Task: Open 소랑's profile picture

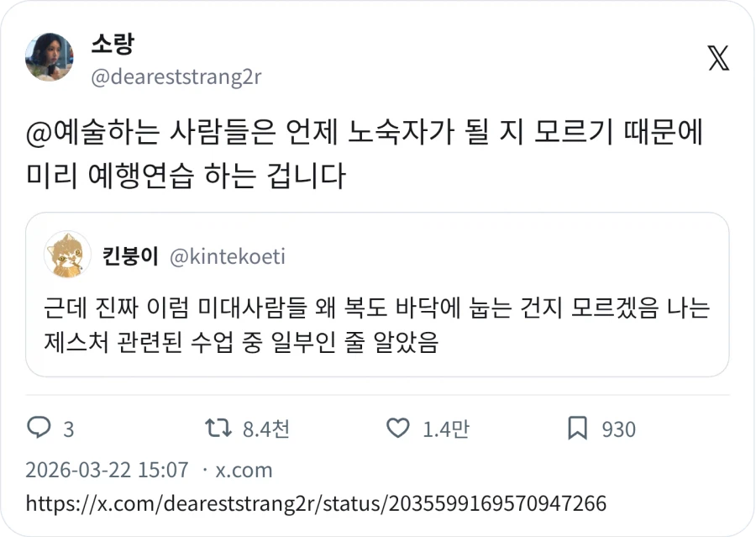Action: click(x=50, y=57)
